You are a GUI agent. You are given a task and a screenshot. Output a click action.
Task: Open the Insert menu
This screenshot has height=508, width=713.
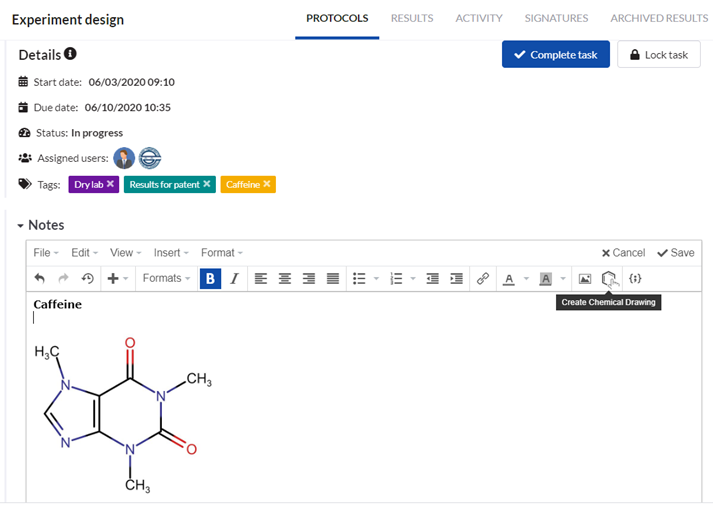point(171,253)
